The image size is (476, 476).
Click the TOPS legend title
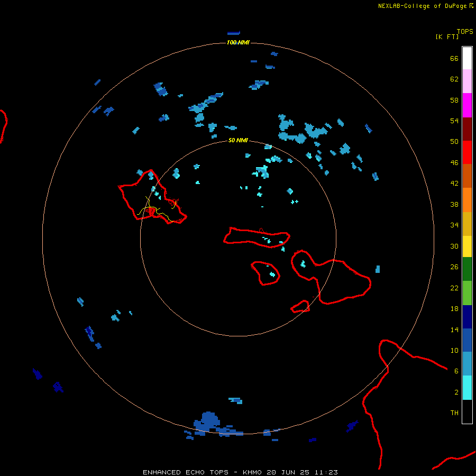tap(465, 31)
